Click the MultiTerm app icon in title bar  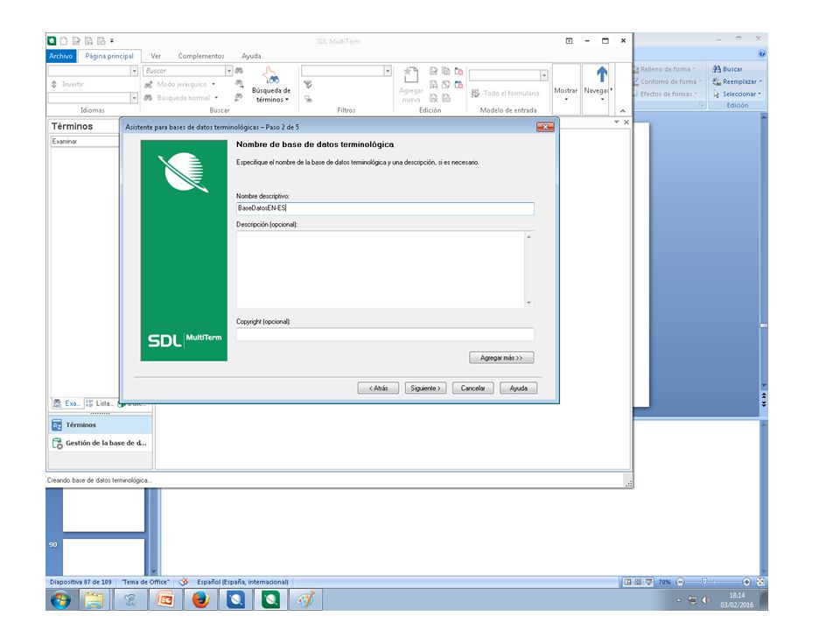tap(52, 41)
